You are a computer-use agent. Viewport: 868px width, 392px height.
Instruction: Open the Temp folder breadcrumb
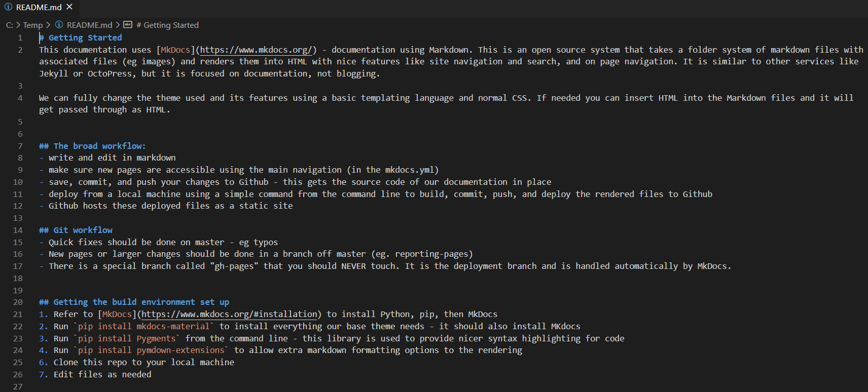(33, 25)
